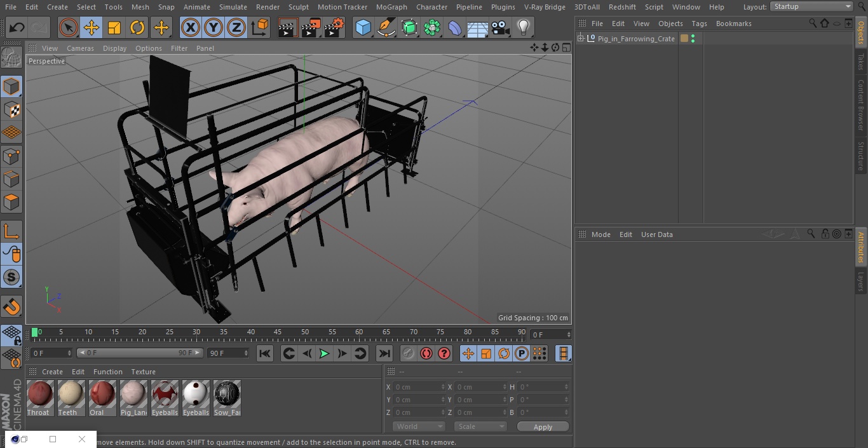Select the Throat material
The height and width of the screenshot is (448, 868).
pyautogui.click(x=40, y=398)
